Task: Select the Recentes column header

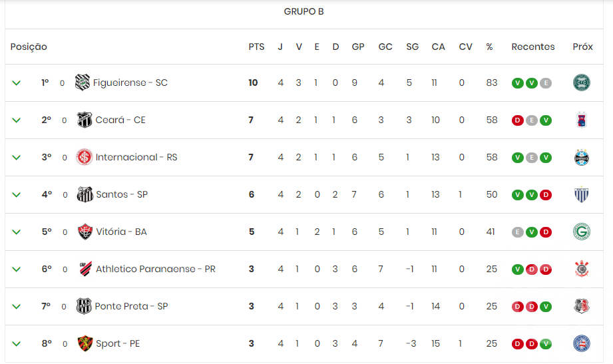Action: (x=533, y=47)
